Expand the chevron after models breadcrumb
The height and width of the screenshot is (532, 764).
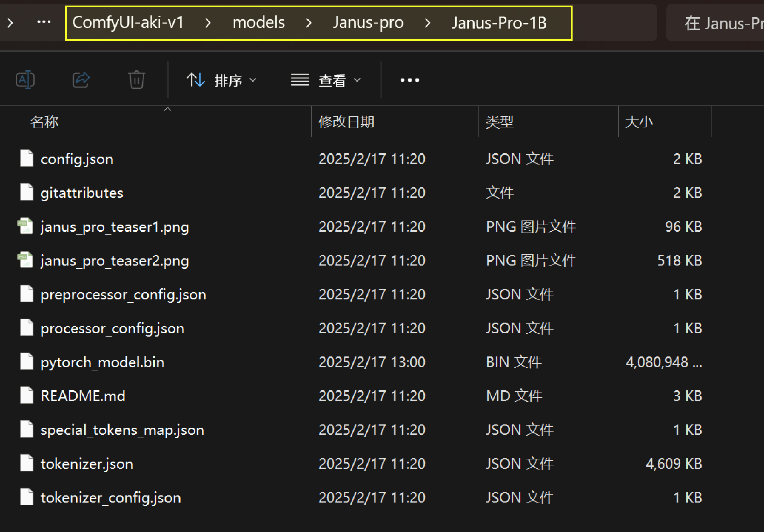pos(309,23)
